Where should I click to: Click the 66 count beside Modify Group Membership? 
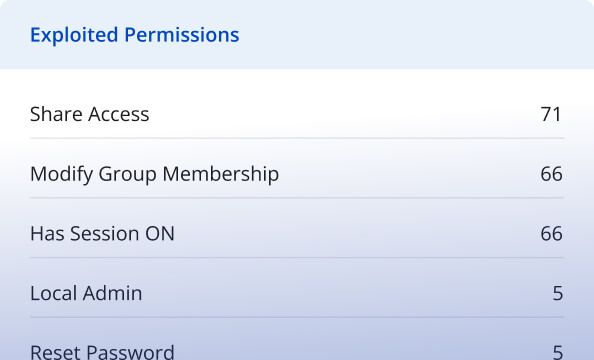click(551, 174)
